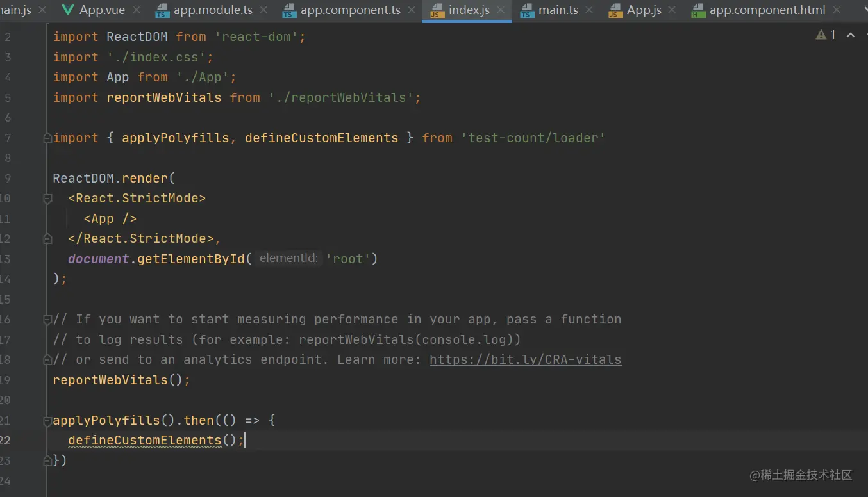Close the App.vue tab
Viewport: 868px width, 497px height.
click(x=137, y=10)
